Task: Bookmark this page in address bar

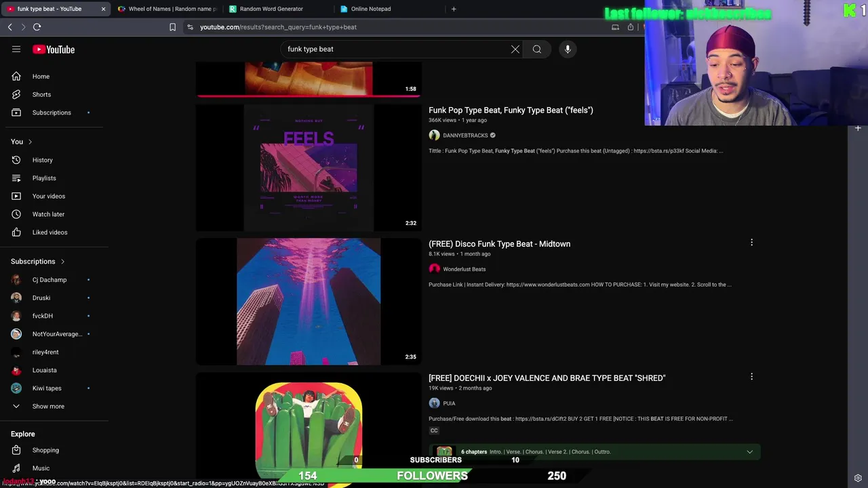Action: pyautogui.click(x=172, y=27)
